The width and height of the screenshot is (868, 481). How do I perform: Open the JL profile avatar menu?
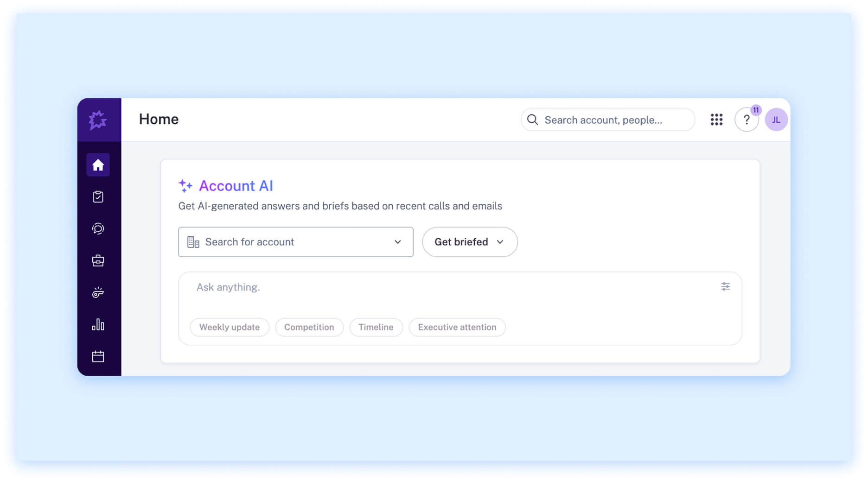[x=776, y=120]
